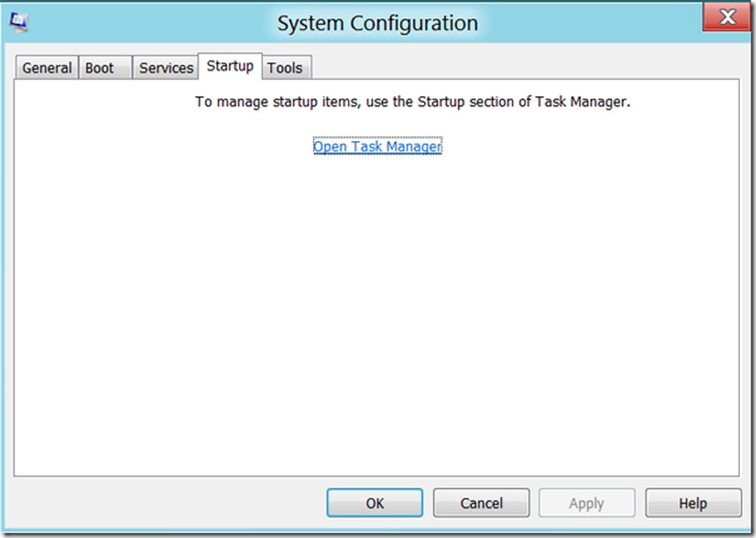Viewport: 756px width, 538px height.
Task: Open Task Manager via the link
Action: click(x=377, y=147)
